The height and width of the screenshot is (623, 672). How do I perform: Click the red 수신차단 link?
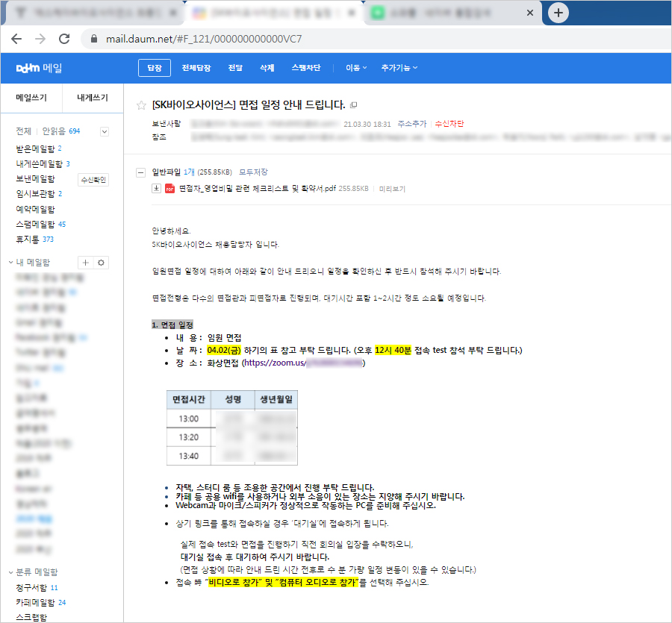click(x=449, y=124)
